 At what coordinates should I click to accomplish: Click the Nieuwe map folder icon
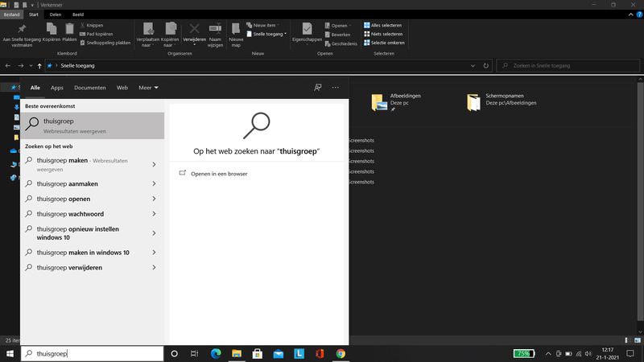click(x=236, y=30)
